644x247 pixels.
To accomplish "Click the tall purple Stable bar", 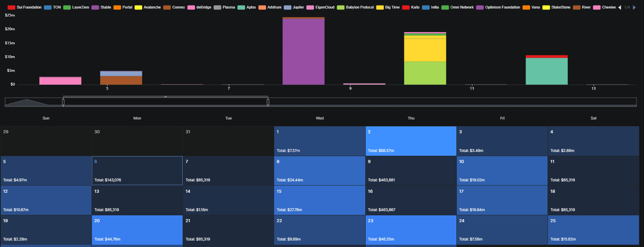I will tap(304, 52).
